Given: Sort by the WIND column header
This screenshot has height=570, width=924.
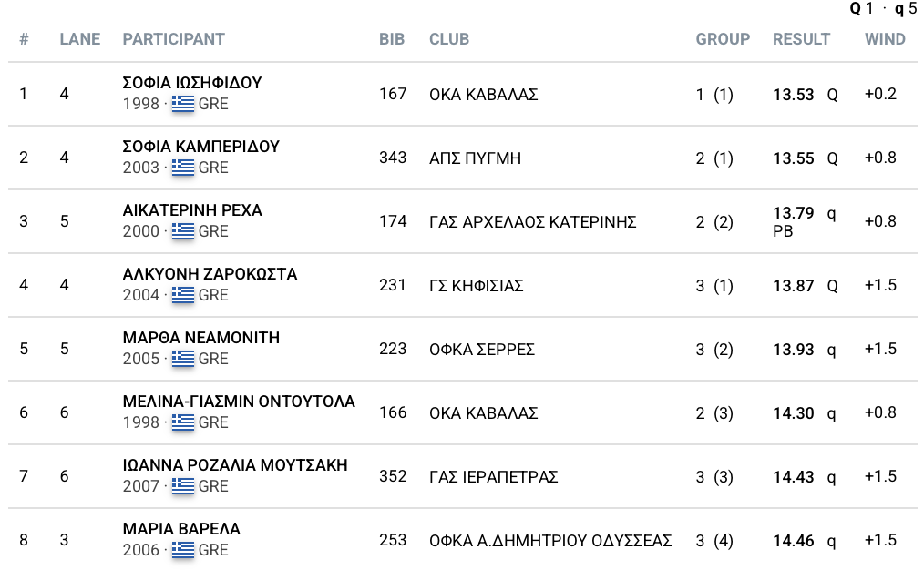Looking at the screenshot, I should pyautogui.click(x=885, y=39).
